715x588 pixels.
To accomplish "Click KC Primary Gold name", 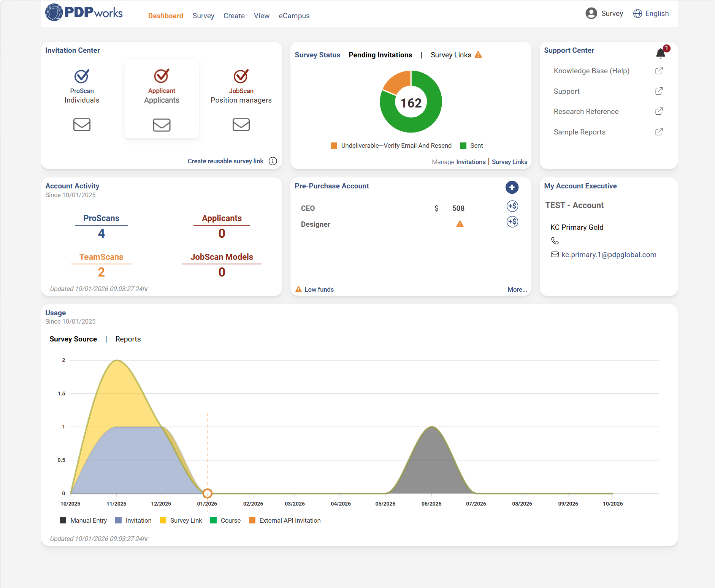I will tap(577, 228).
